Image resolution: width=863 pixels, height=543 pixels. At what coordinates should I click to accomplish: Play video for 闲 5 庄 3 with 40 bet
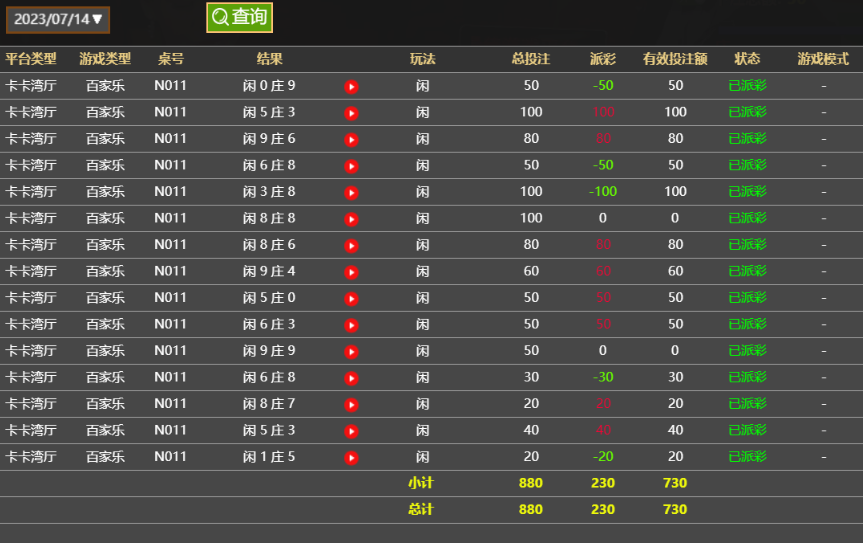point(351,431)
